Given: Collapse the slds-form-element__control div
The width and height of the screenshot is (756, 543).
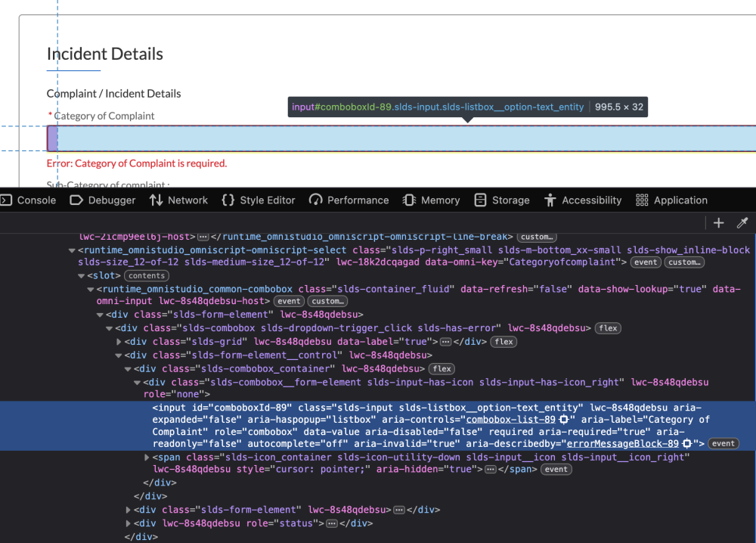Looking at the screenshot, I should pos(119,355).
